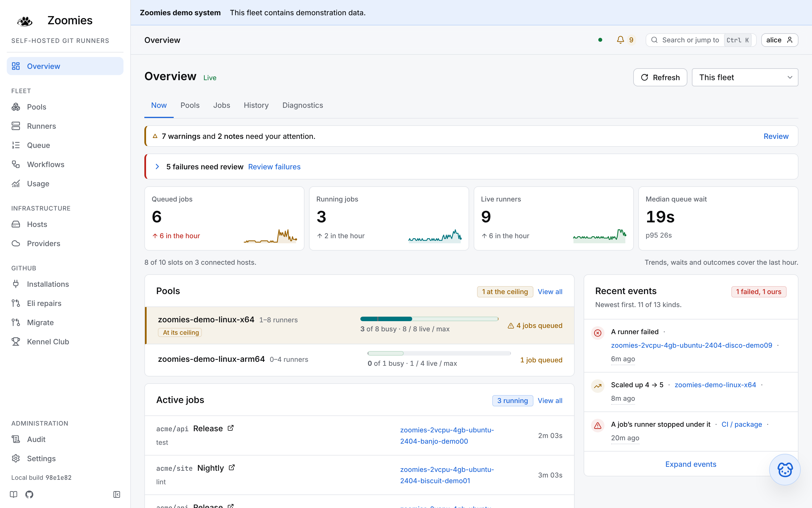Click the Review failures link

click(x=274, y=167)
